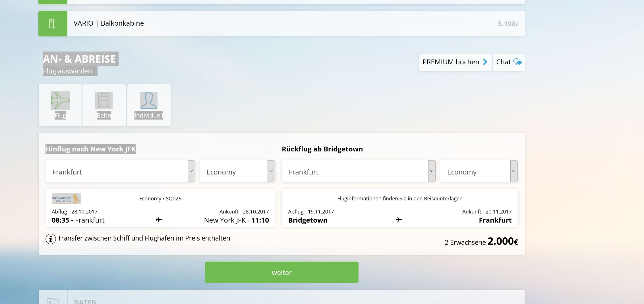
Task: Click the PREMIUM buchen button
Action: (455, 62)
